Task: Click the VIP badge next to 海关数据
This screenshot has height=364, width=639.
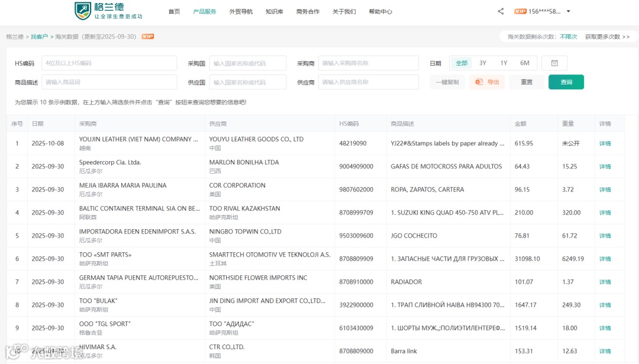Action: click(x=147, y=37)
